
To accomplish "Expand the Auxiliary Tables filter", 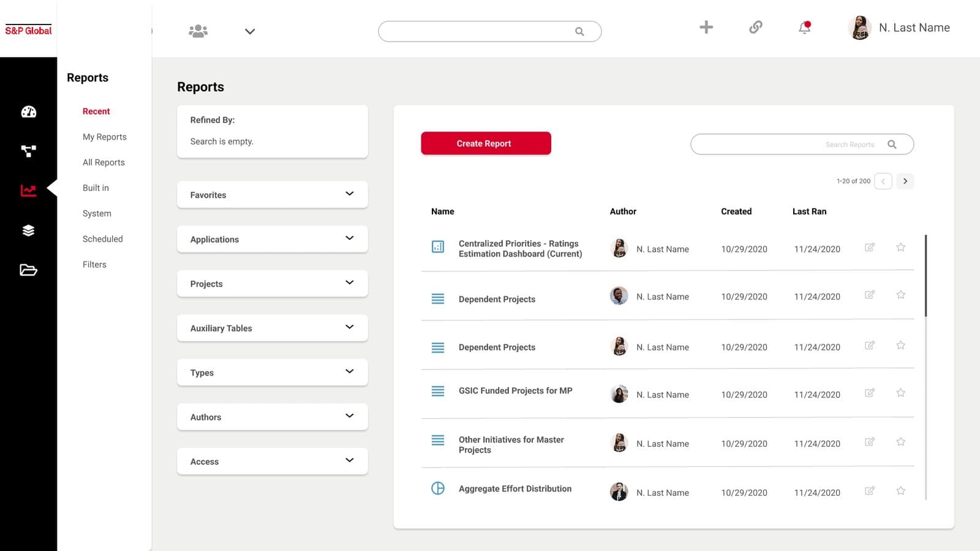I will tap(273, 328).
